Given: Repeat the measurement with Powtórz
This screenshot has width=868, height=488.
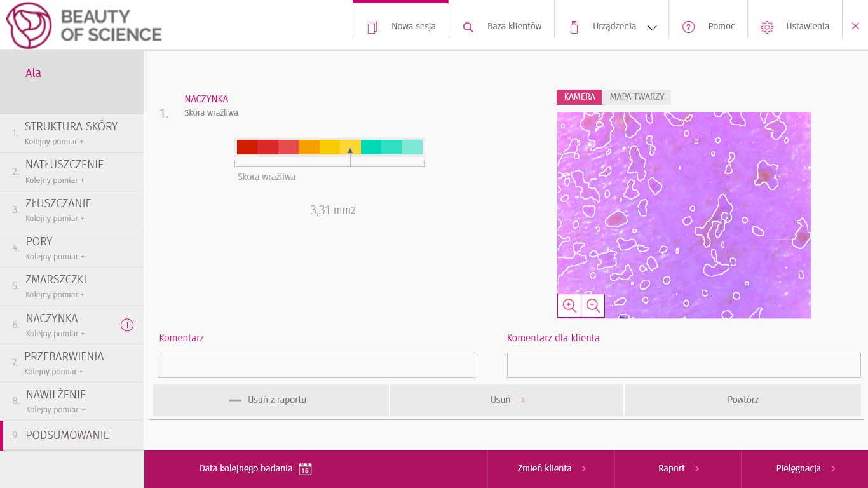Looking at the screenshot, I should [x=743, y=400].
